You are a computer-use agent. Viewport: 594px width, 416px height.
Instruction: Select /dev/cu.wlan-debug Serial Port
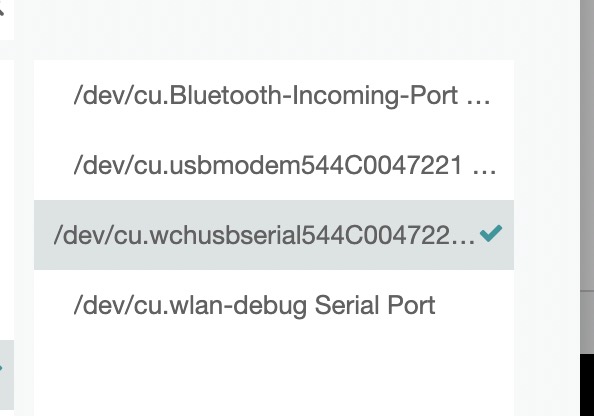(x=274, y=305)
